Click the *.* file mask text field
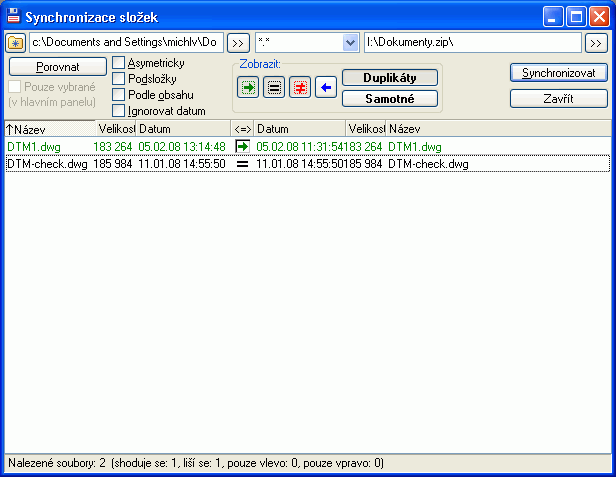The image size is (616, 477). point(299,42)
